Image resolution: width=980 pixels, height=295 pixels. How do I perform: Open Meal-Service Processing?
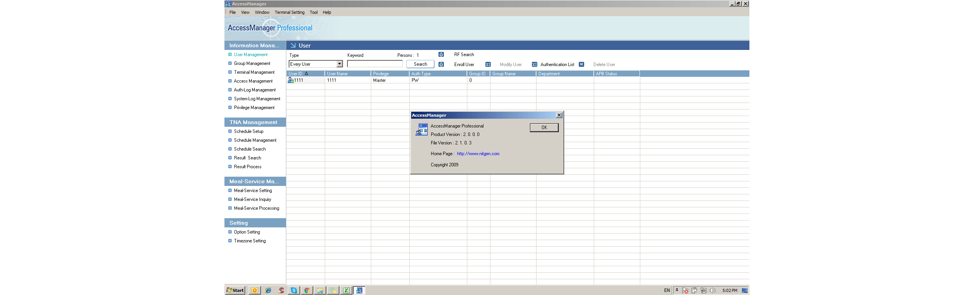[256, 208]
